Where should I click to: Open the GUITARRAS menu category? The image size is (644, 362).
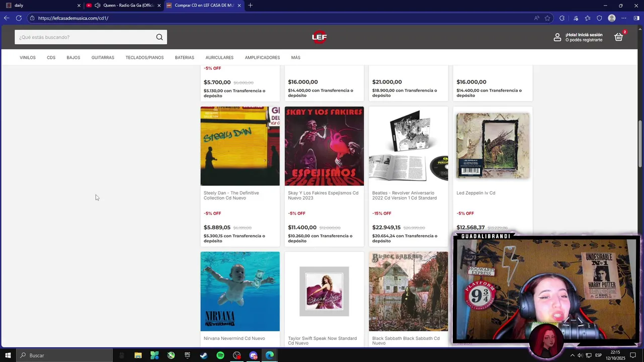click(103, 58)
